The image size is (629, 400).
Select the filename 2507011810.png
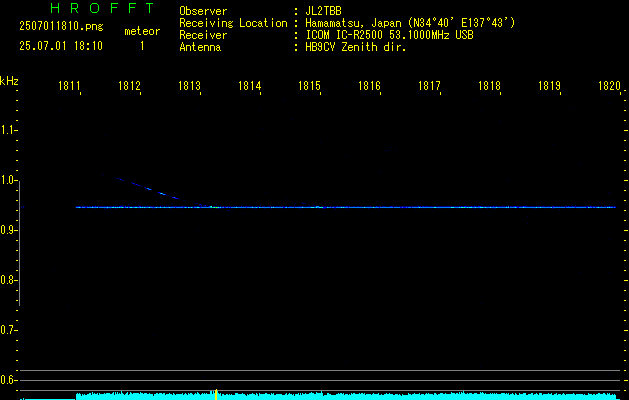coord(61,27)
